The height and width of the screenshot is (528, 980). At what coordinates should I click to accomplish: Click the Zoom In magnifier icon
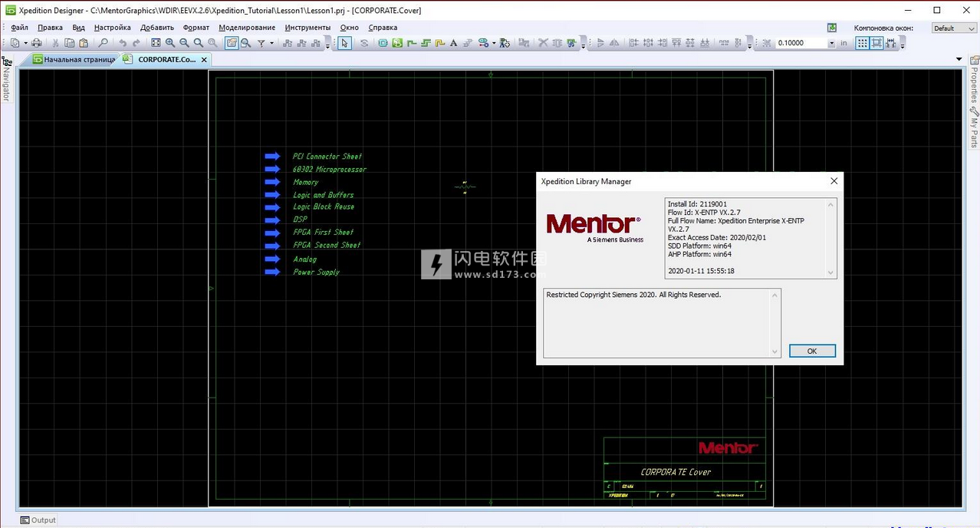pos(170,43)
